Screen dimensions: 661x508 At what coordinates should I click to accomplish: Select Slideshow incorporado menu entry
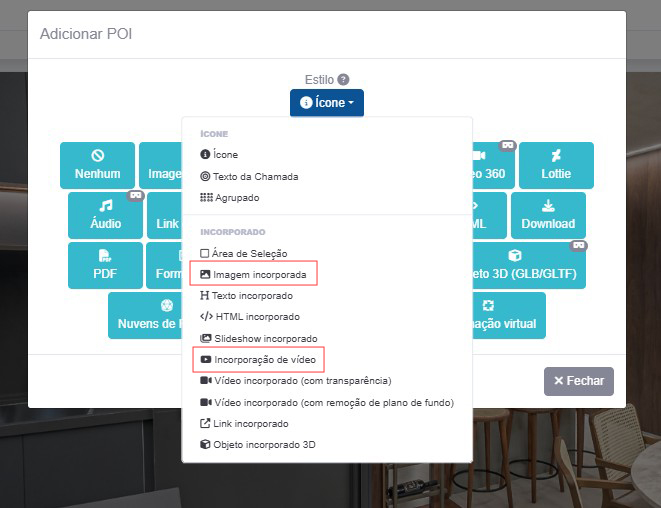tap(264, 339)
